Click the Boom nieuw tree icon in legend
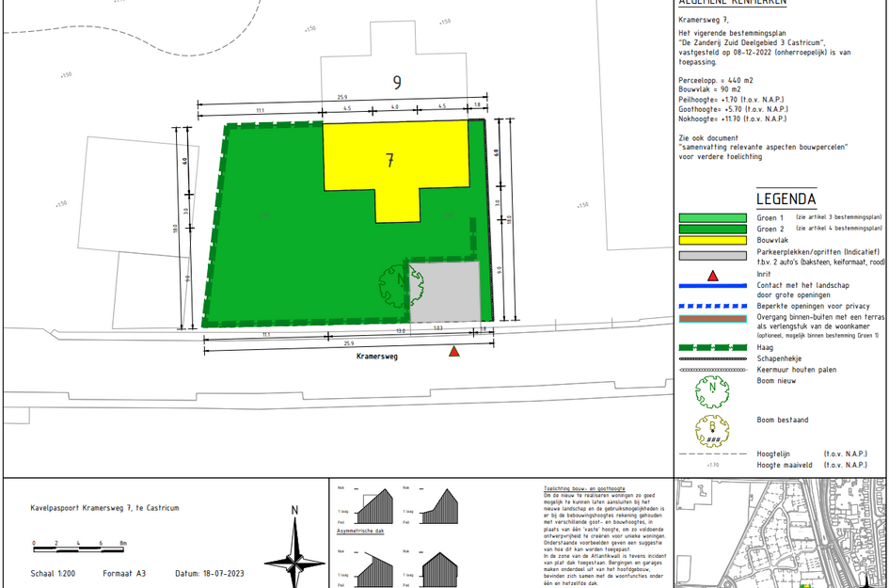Viewport: 889px width, 588px height. (x=713, y=391)
